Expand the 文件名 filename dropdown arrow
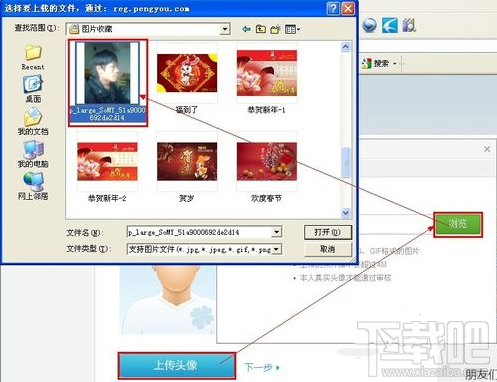Viewport: 497px width, 382px height. [276, 232]
